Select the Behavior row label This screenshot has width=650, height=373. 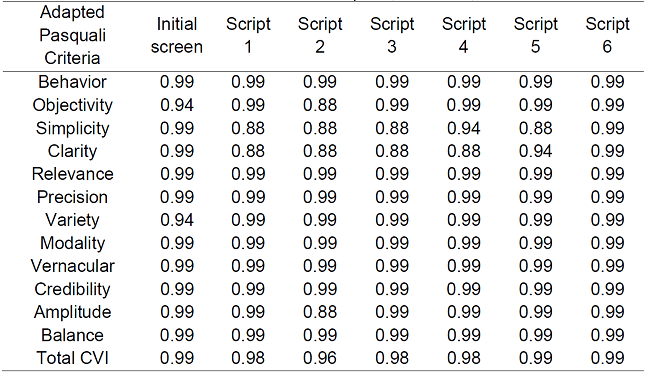[72, 82]
